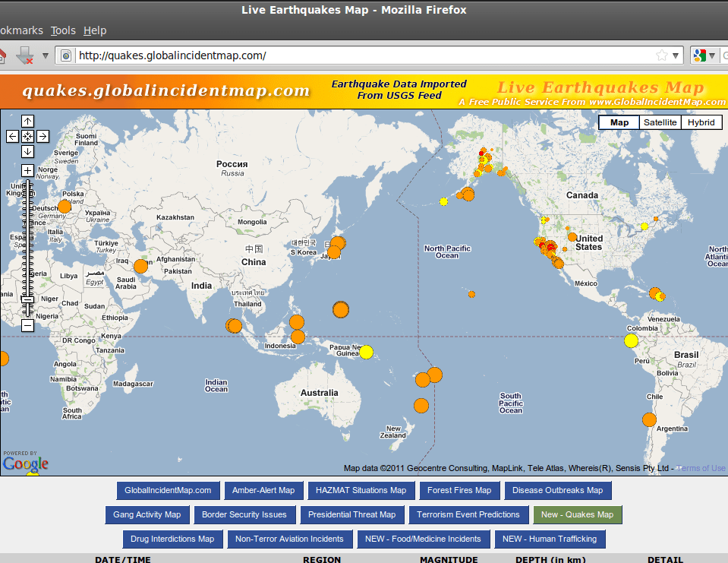This screenshot has width=728, height=563.
Task: Click the center return-to-last-result map icon
Action: point(28,136)
